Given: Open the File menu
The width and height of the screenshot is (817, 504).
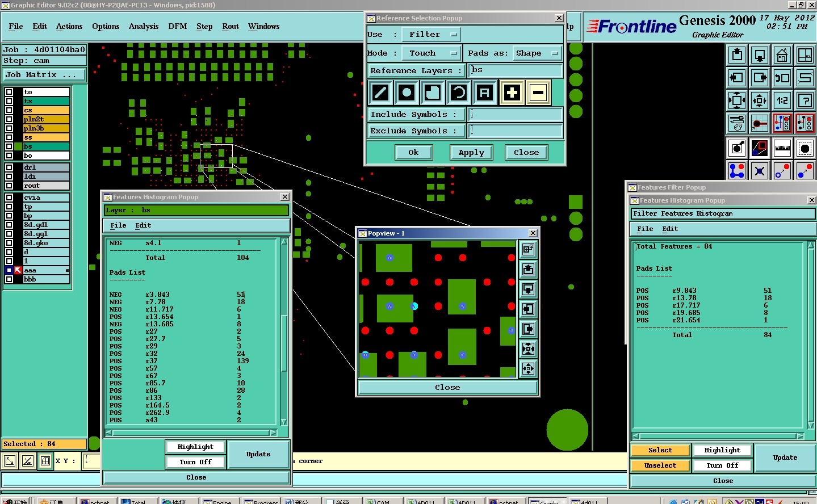Looking at the screenshot, I should (16, 27).
